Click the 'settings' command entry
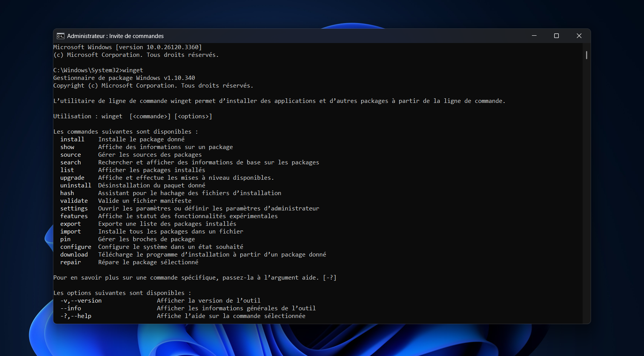644x356 pixels. (74, 209)
